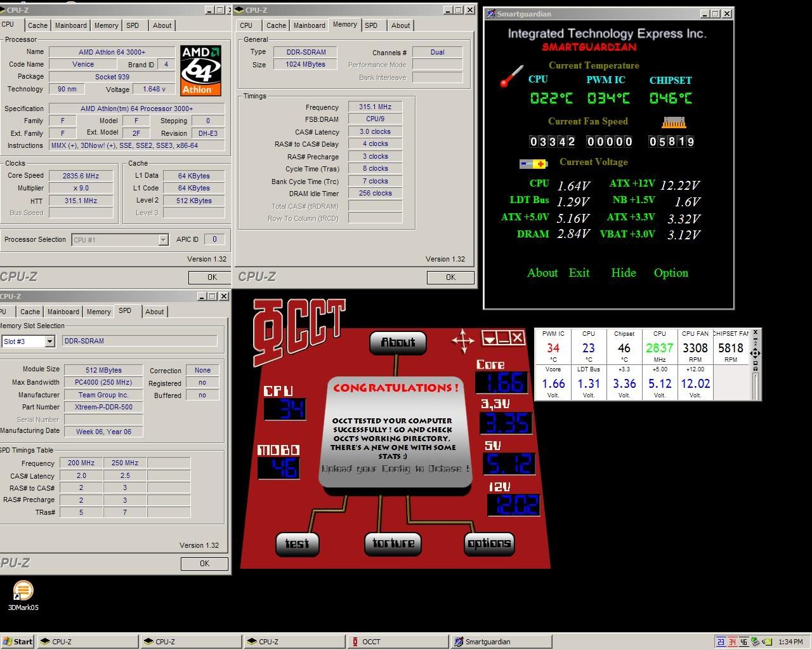This screenshot has height=650, width=812.
Task: Open Option in Smartguardian
Action: 671,273
